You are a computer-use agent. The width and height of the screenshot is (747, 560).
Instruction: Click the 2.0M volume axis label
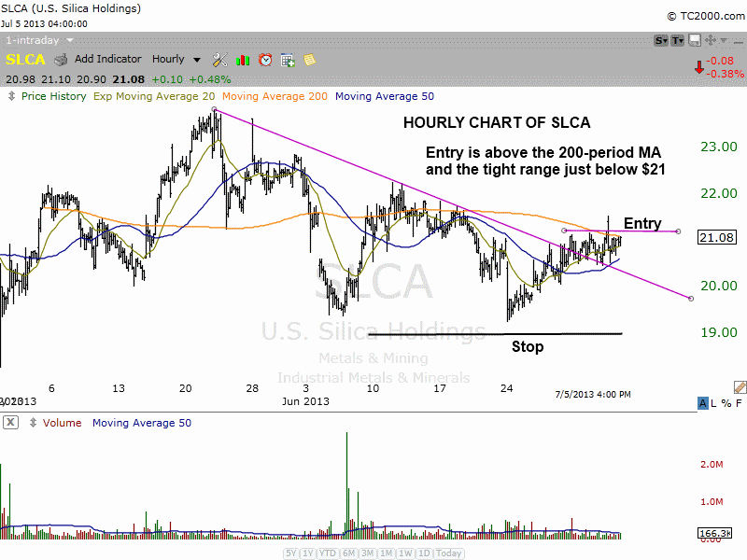click(712, 464)
